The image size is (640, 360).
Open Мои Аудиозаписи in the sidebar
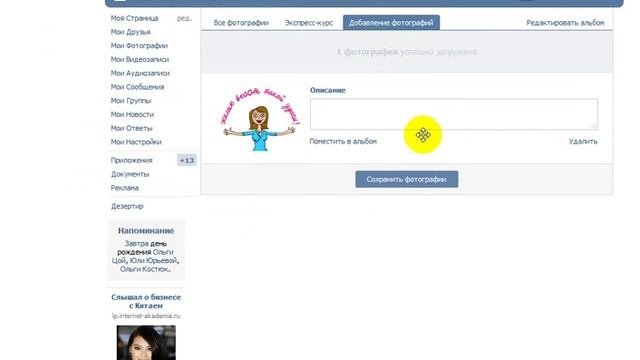pyautogui.click(x=140, y=73)
